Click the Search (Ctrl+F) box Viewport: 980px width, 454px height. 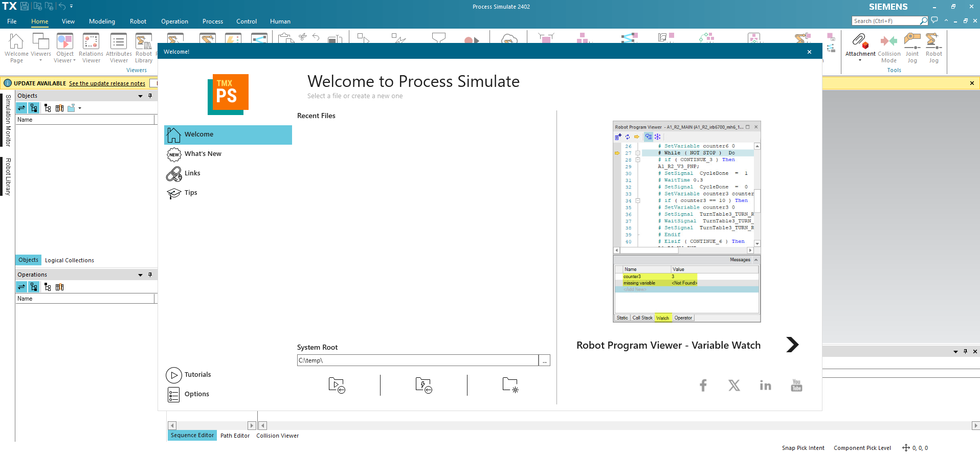[886, 21]
